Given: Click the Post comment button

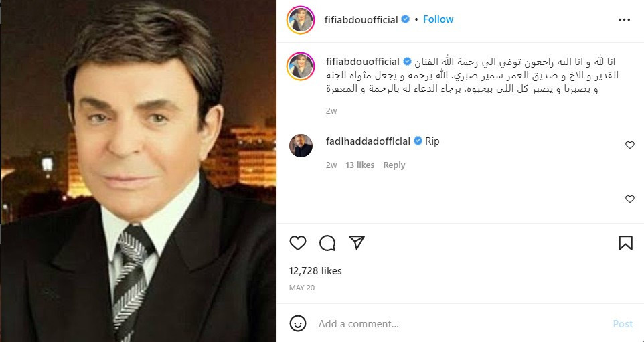Looking at the screenshot, I should point(623,323).
